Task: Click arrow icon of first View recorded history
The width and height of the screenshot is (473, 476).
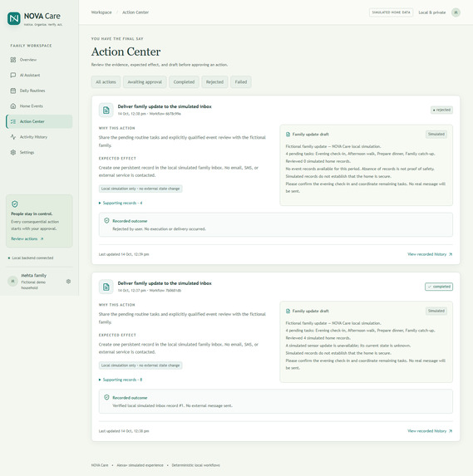Action: [451, 254]
